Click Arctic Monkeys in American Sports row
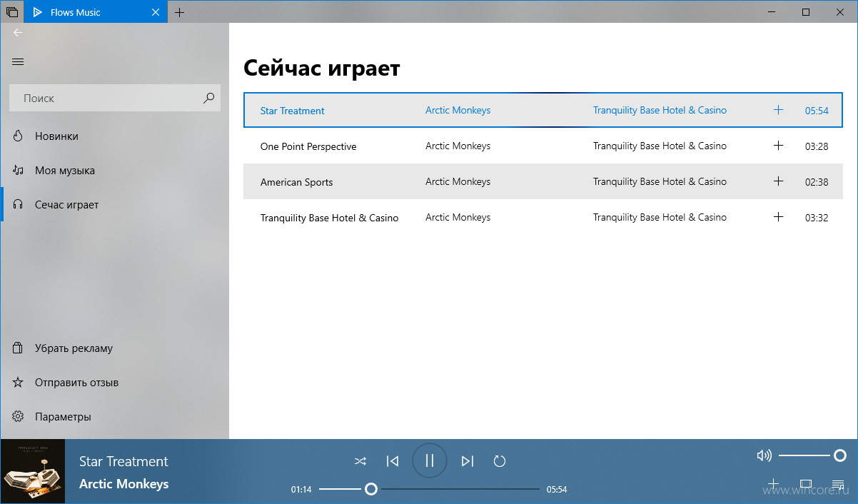The height and width of the screenshot is (504, 858). click(458, 181)
